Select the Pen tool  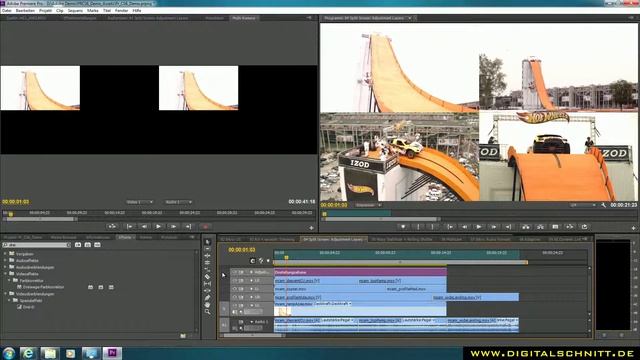point(207,298)
